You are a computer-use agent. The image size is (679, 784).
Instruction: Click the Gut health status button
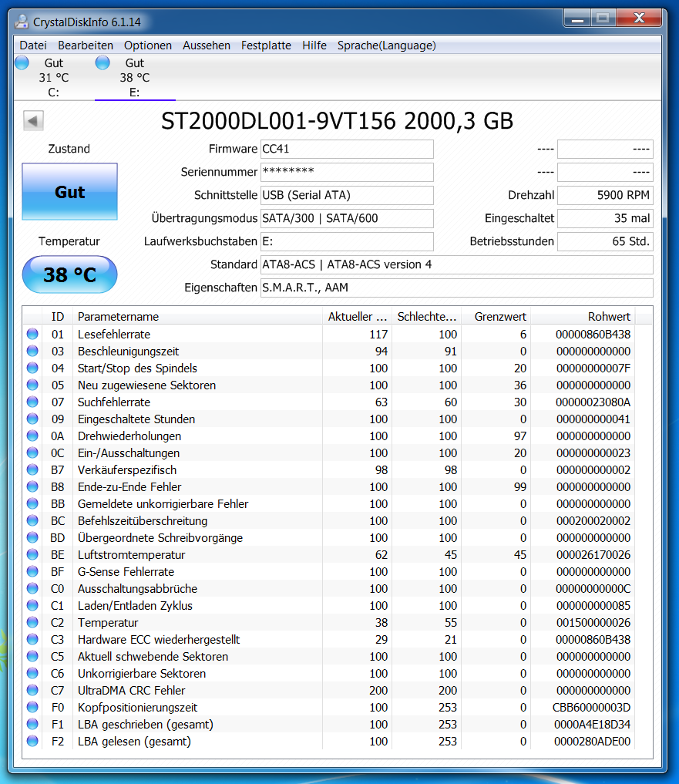pyautogui.click(x=70, y=191)
